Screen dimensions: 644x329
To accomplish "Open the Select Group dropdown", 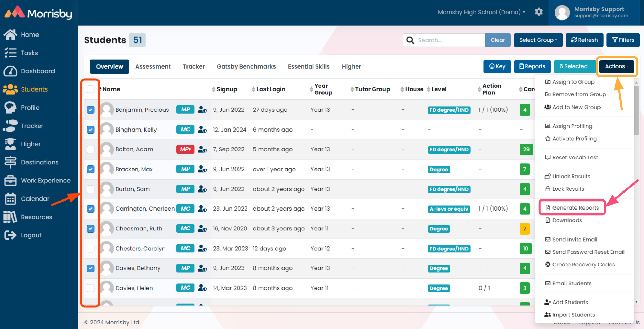I will tap(538, 40).
